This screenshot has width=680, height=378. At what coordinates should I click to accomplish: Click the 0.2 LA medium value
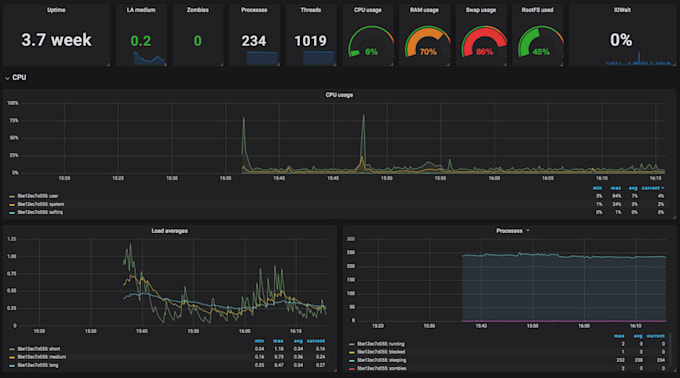coord(141,41)
